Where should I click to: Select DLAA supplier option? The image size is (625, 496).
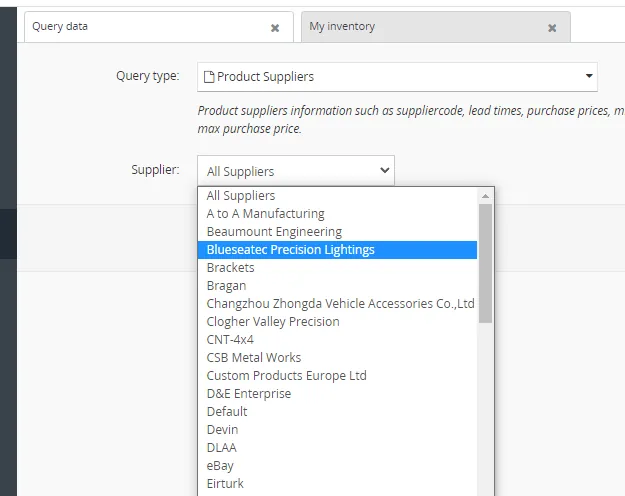(337, 447)
